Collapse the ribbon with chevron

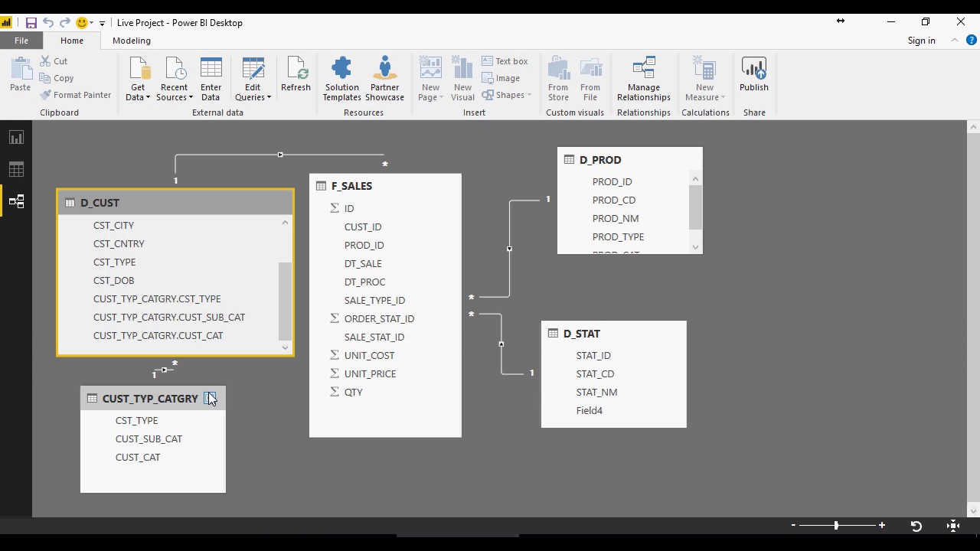coord(955,41)
